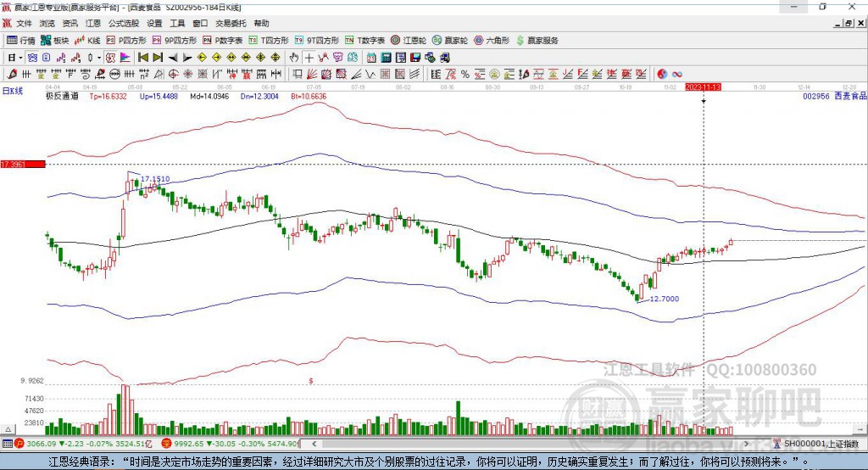Click the horizontal scrollbar left arrow

(x=314, y=444)
